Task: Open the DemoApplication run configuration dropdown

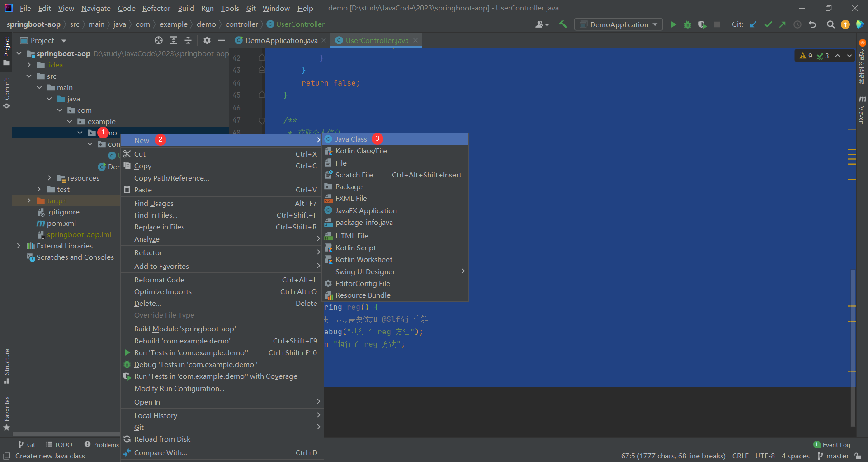Action: pyautogui.click(x=618, y=24)
